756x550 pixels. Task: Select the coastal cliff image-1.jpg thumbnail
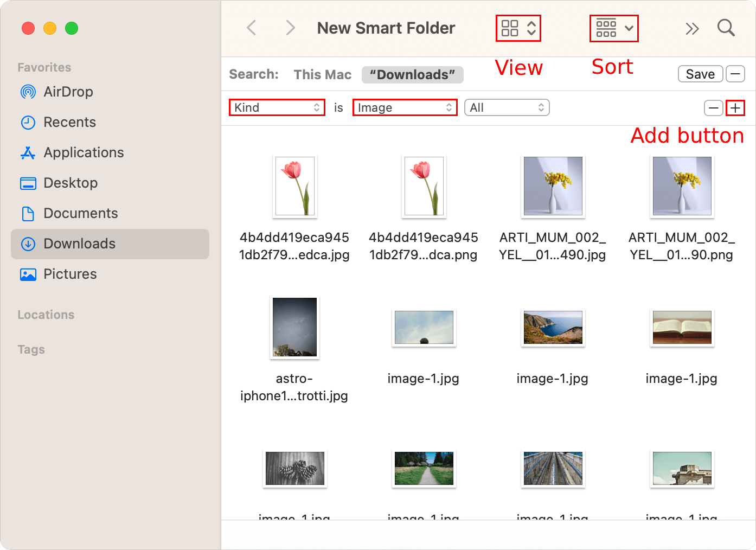(553, 328)
